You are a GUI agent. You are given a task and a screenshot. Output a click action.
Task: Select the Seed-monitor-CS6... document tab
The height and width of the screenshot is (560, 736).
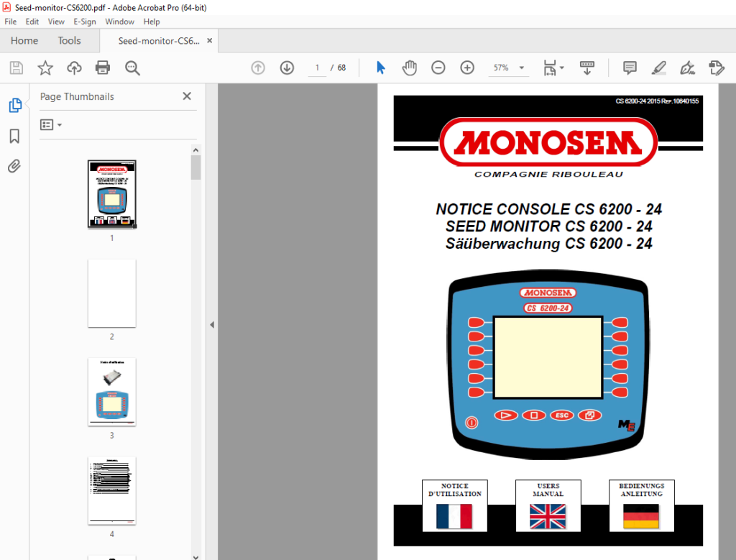tap(159, 41)
